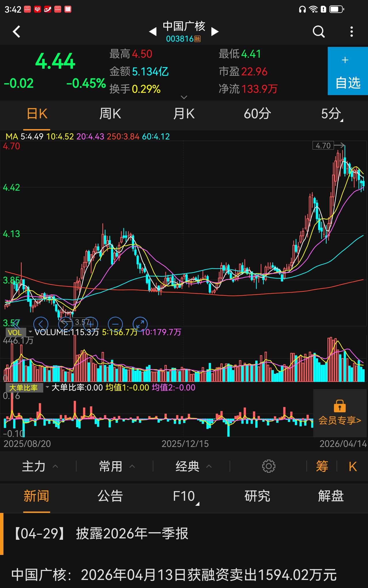Viewport: 368px width, 588px height.
Task: Select the 公告 announcements tab
Action: [x=110, y=496]
